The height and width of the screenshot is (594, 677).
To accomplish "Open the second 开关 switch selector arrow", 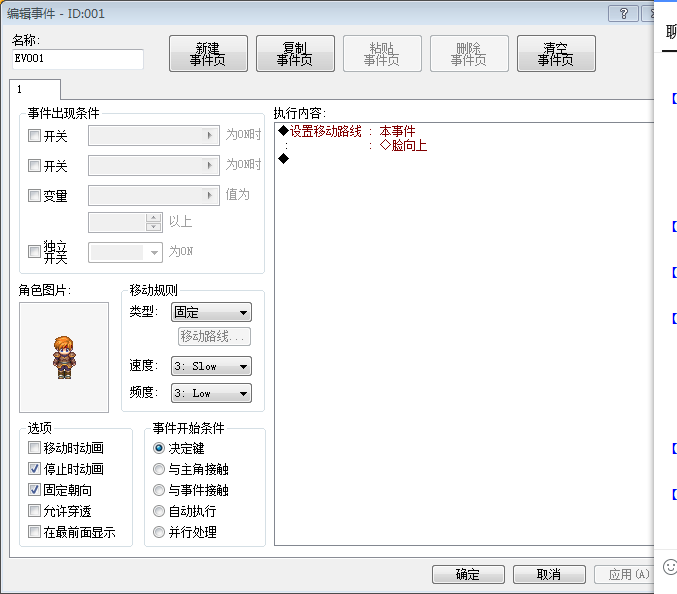I will [x=210, y=165].
